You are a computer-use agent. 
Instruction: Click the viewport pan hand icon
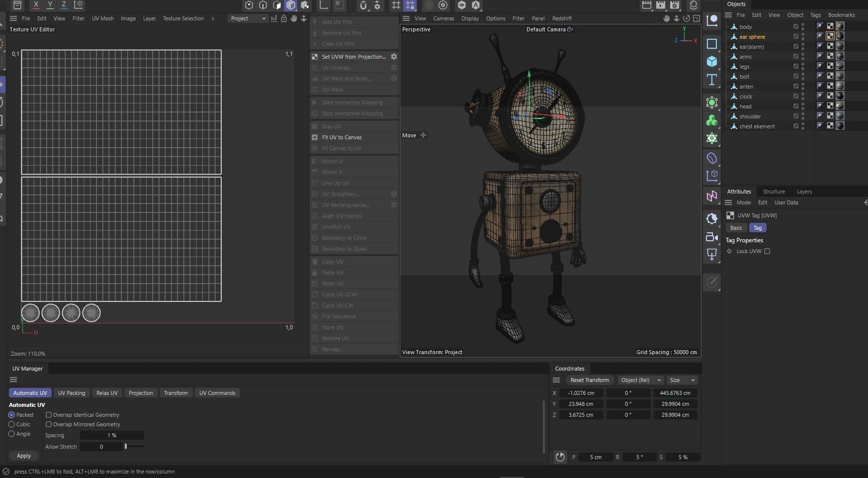[x=666, y=18]
